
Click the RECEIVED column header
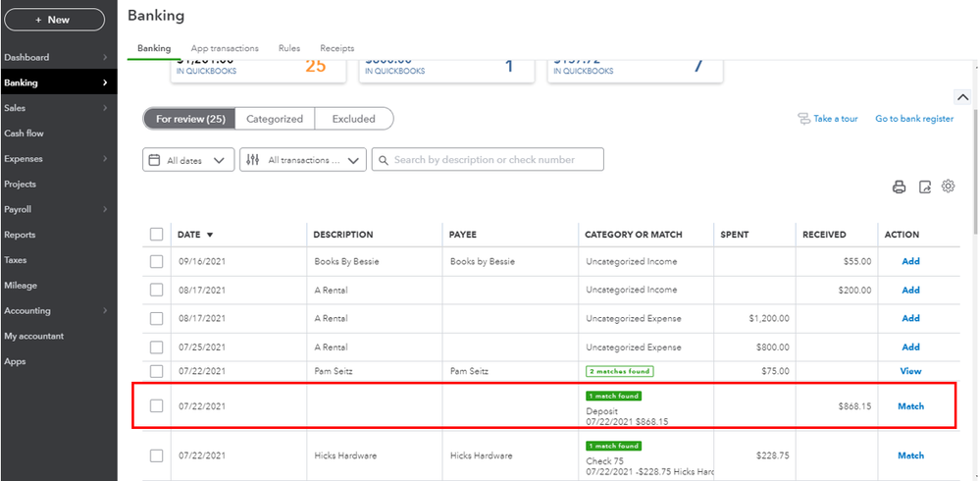824,235
